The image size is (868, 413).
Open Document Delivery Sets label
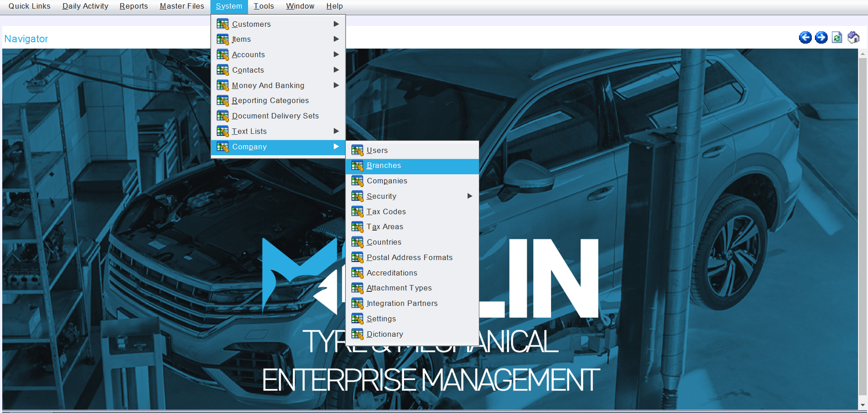(275, 116)
